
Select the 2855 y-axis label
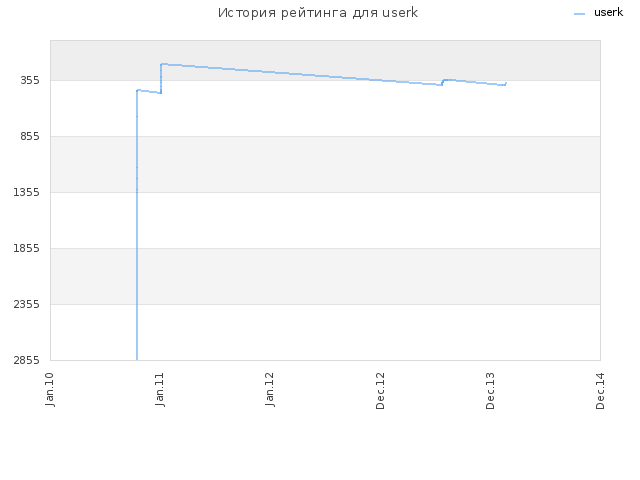pyautogui.click(x=27, y=360)
